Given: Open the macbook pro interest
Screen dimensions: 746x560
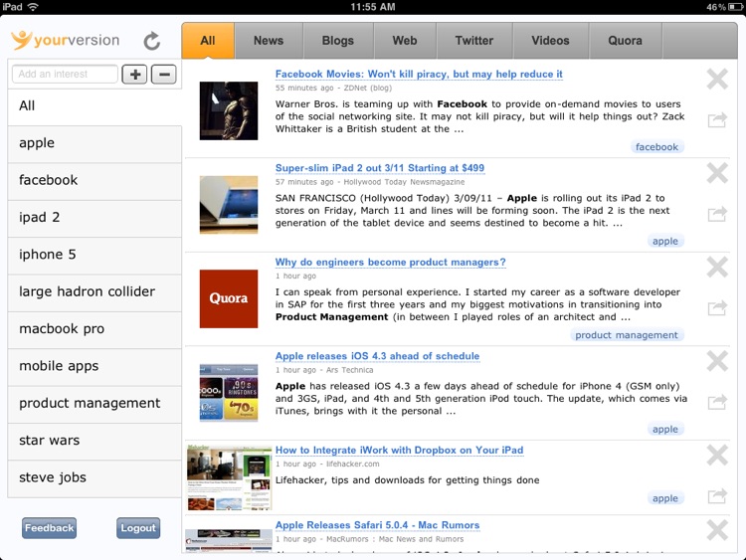Looking at the screenshot, I should click(x=94, y=329).
